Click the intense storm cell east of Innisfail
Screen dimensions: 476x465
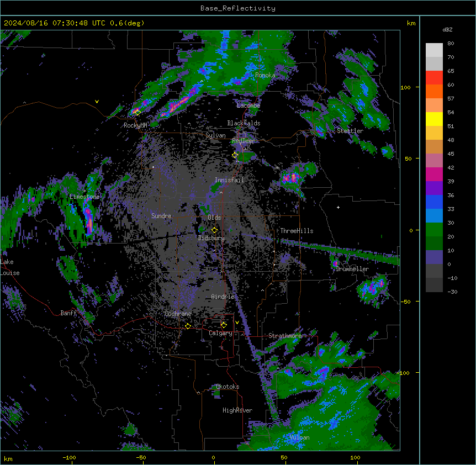[x=290, y=178]
